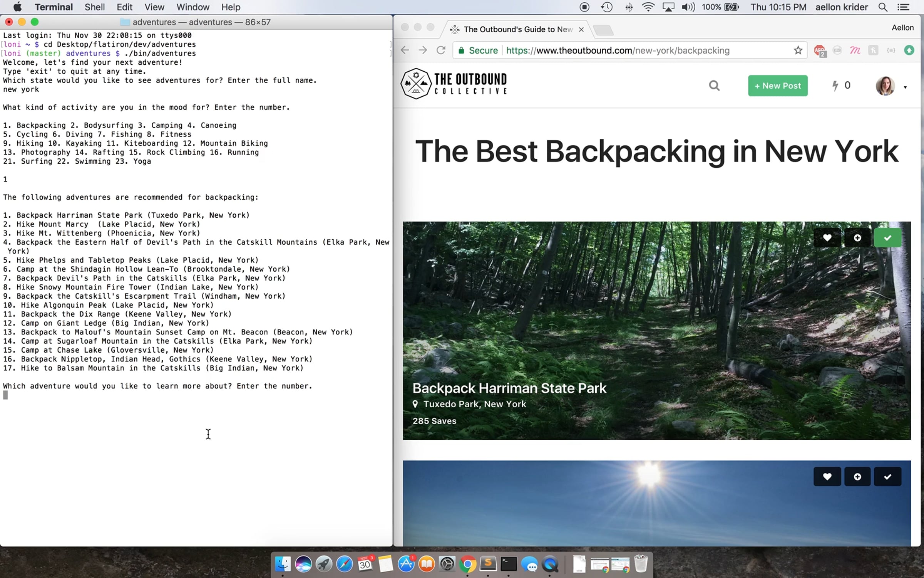The height and width of the screenshot is (578, 924).
Task: Click the Bluetooth icon in the menu bar
Action: pos(629,7)
